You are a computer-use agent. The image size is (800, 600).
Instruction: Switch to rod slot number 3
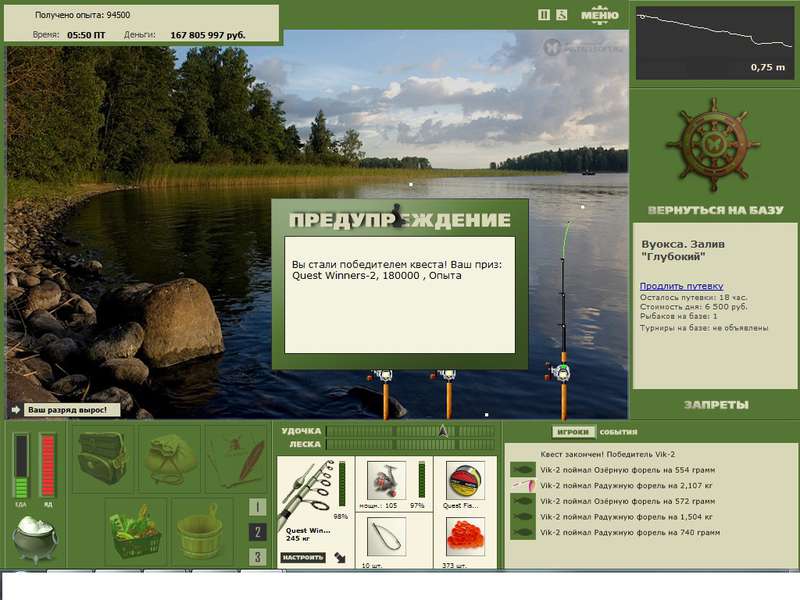click(257, 557)
